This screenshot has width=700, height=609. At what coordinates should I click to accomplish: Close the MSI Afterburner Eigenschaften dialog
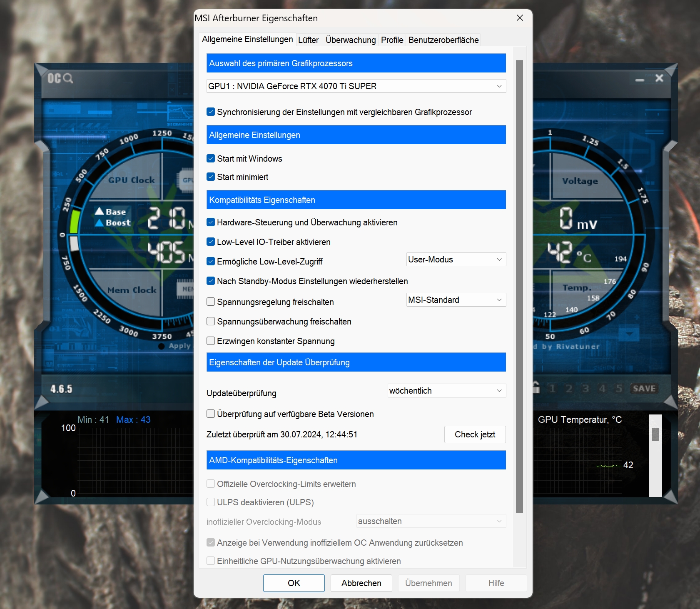click(x=520, y=18)
